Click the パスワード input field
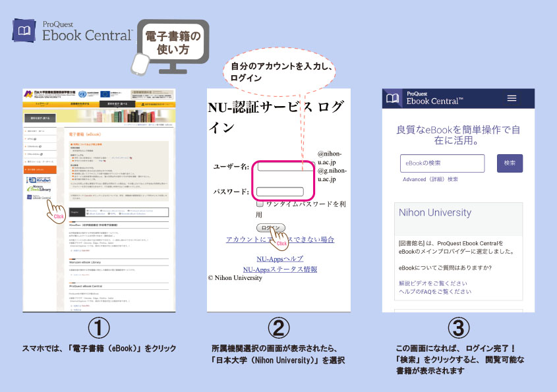Image resolution: width=557 pixels, height=392 pixels. [x=280, y=192]
